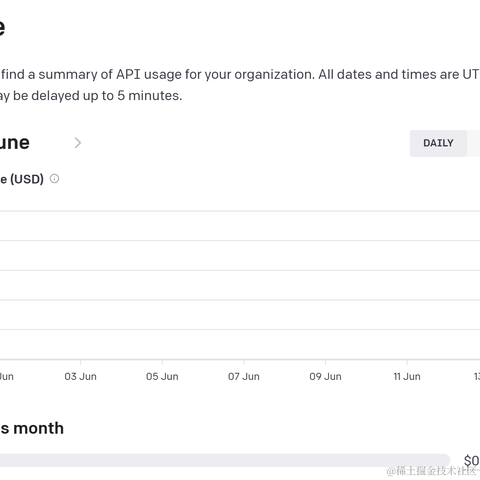Click the chart's top gridline area
This screenshot has height=480, width=480.
[240, 211]
